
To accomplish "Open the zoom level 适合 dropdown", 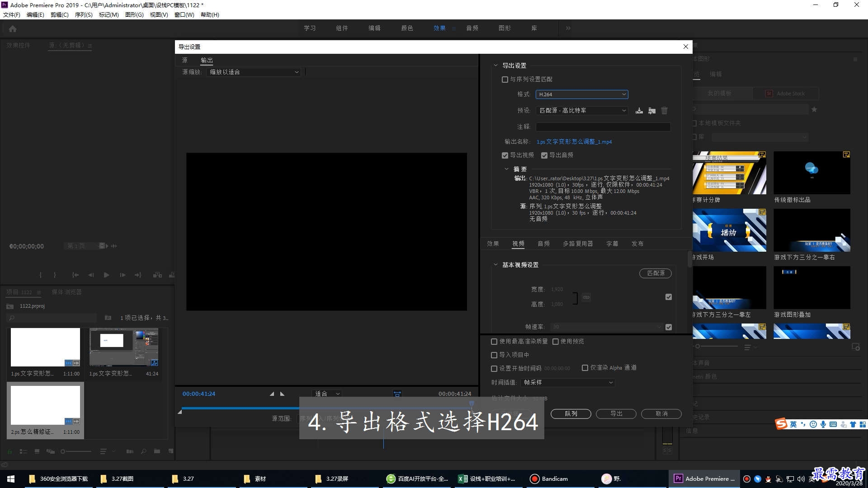I will [326, 394].
